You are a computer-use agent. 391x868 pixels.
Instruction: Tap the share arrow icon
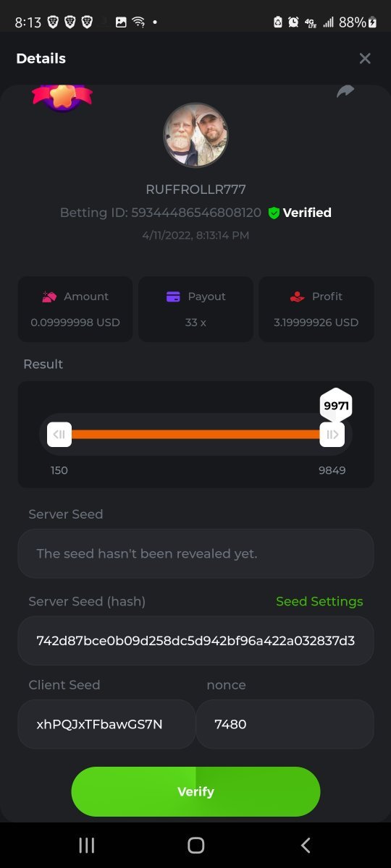[x=345, y=91]
